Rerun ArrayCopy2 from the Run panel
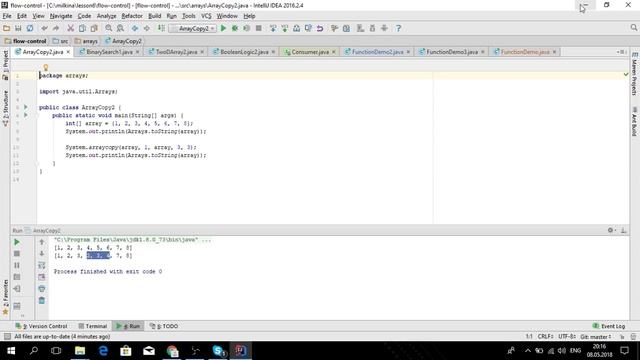This screenshot has width=640, height=360. pyautogui.click(x=17, y=242)
